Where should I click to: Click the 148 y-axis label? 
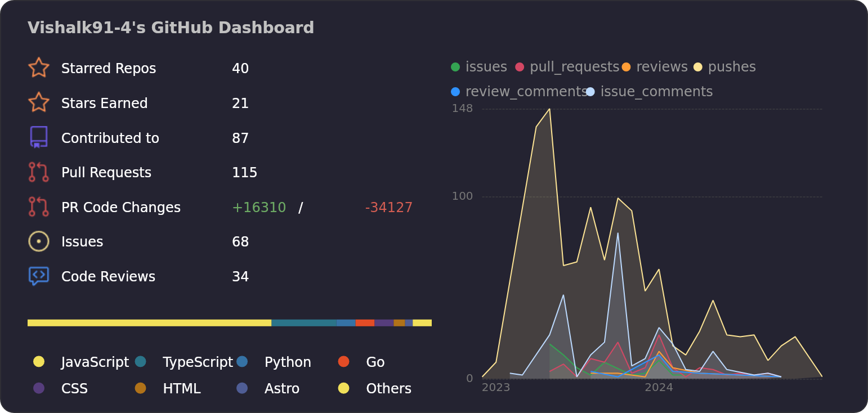pos(463,108)
